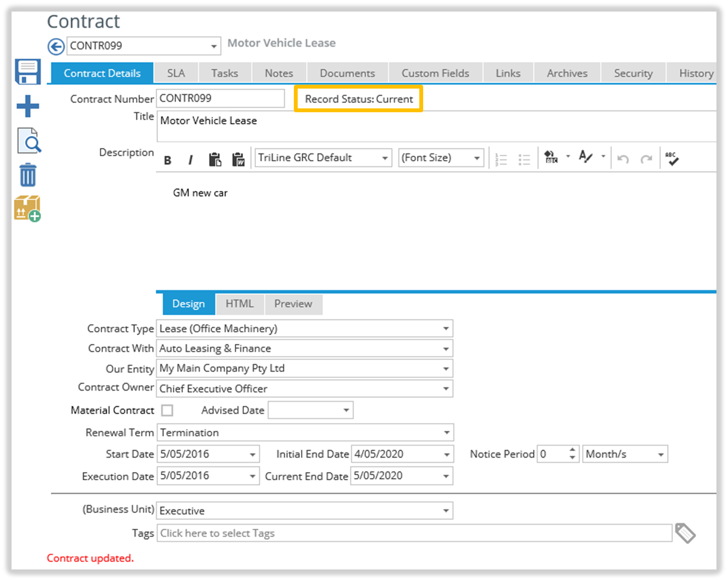728x581 pixels.
Task: Click the Undo arrow in editor toolbar
Action: [623, 159]
